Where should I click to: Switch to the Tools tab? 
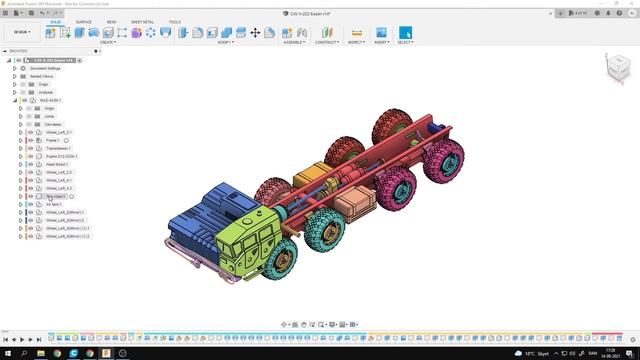(175, 22)
